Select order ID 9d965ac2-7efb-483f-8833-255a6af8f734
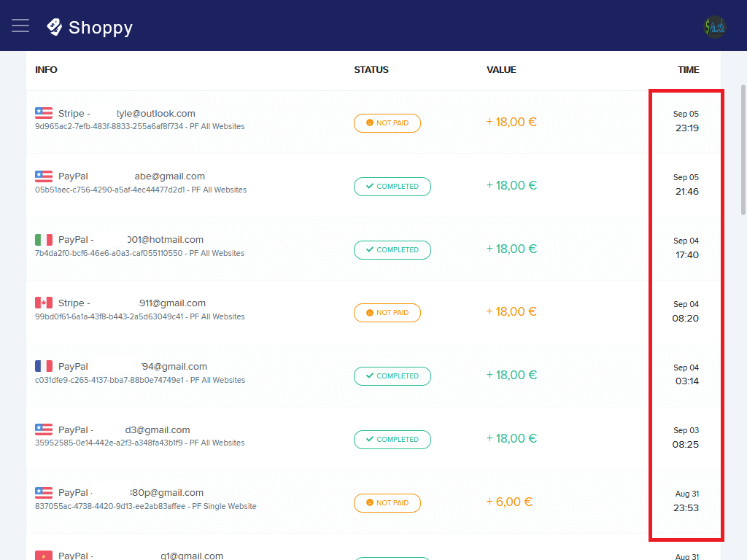Viewport: 747px width, 560px height. click(x=109, y=126)
